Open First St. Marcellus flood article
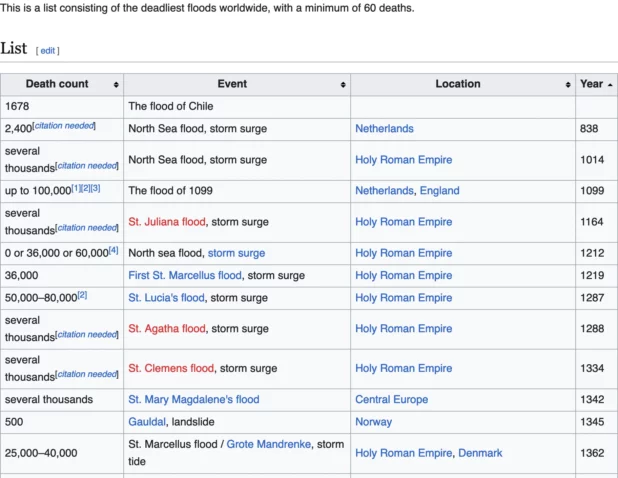 coord(185,275)
